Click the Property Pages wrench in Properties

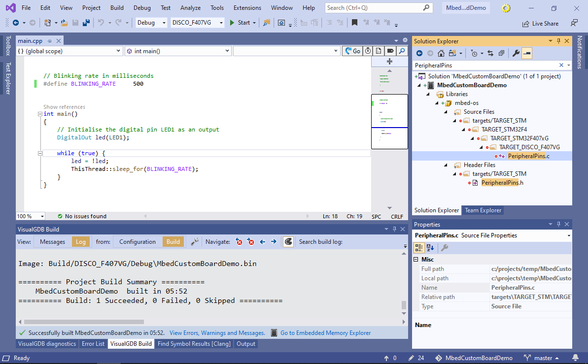point(445,247)
